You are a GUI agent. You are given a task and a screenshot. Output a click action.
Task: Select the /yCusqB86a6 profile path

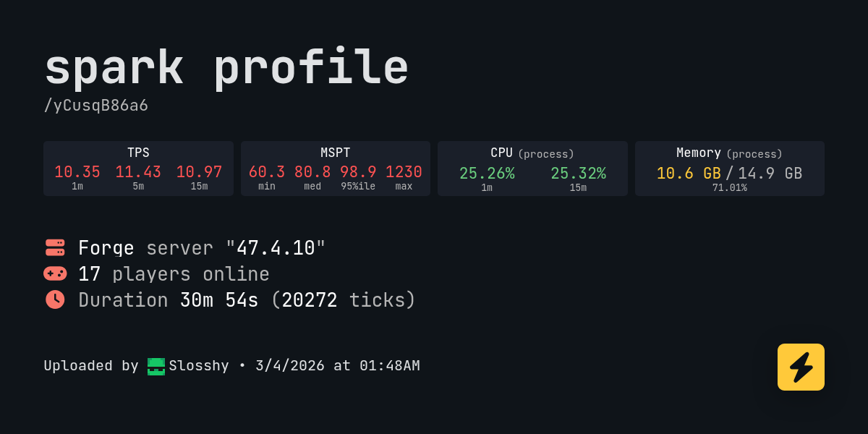click(x=96, y=106)
